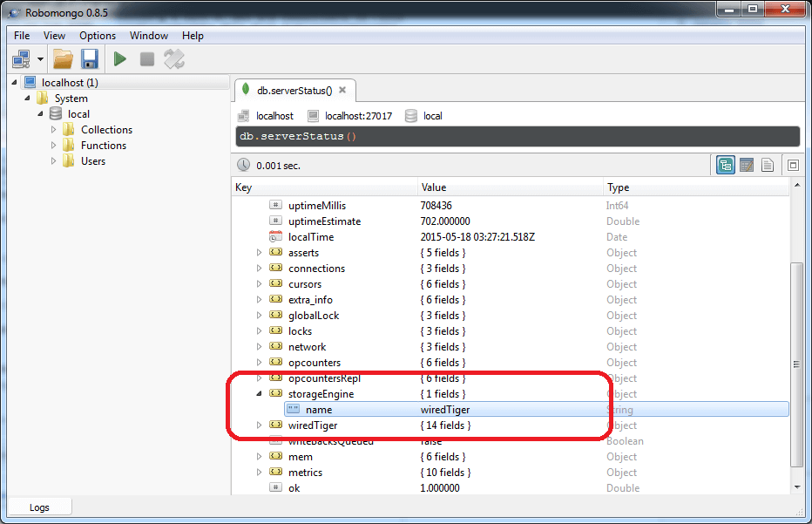The width and height of the screenshot is (812, 524).
Task: Click the MongoDB leaf icon on tab
Action: click(246, 89)
